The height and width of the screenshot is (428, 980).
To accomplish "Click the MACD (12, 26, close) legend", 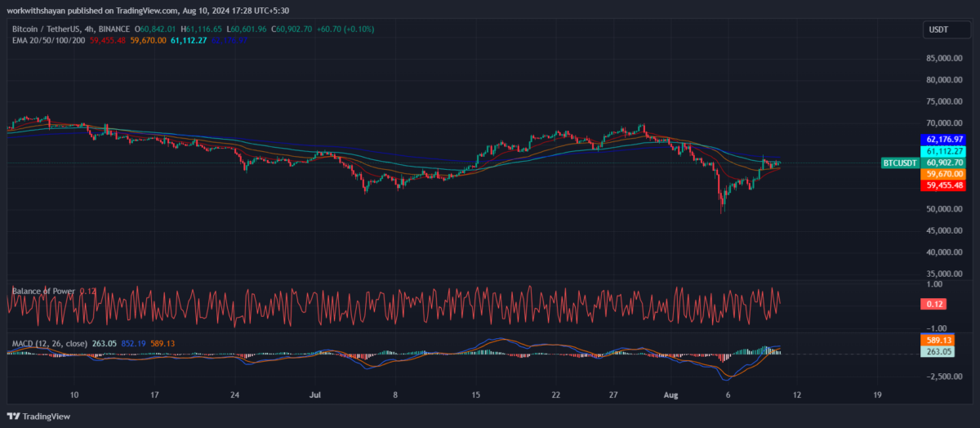I will 50,344.
